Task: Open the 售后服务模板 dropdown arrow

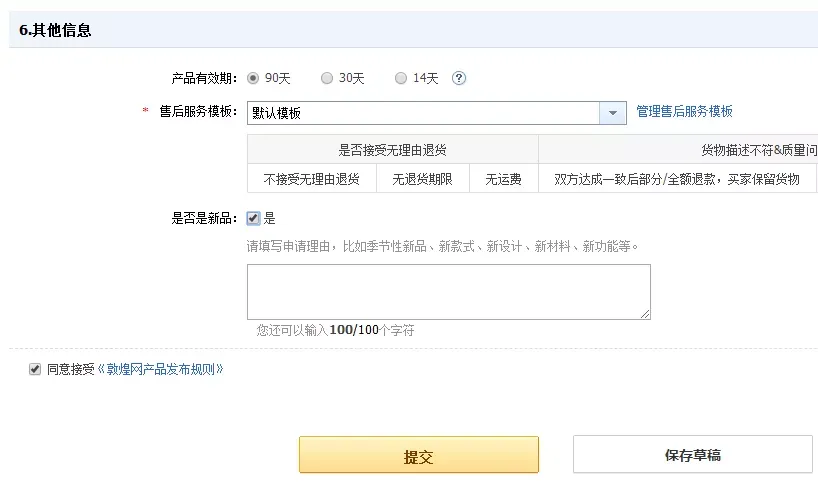Action: [x=613, y=113]
